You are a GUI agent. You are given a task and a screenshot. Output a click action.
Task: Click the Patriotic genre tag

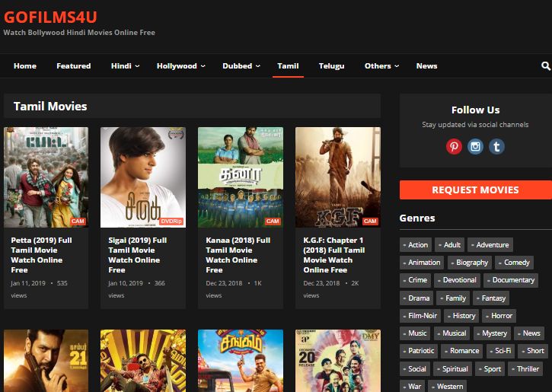point(419,351)
